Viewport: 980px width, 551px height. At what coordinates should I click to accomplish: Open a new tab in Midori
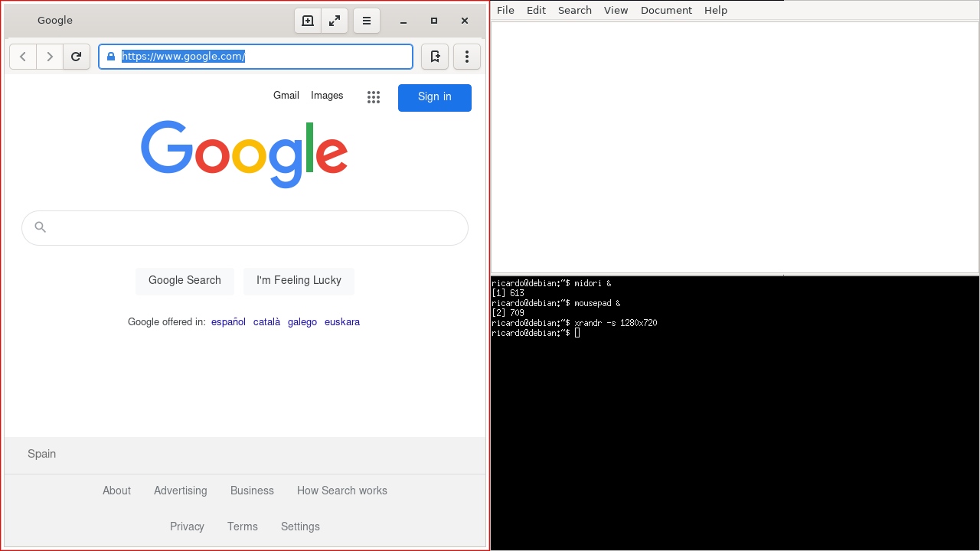click(308, 21)
